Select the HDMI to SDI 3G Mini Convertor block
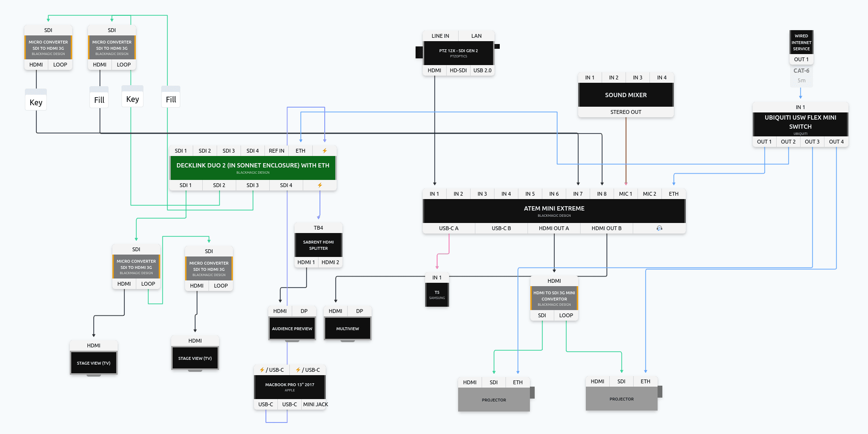The width and height of the screenshot is (868, 434). pos(554,298)
